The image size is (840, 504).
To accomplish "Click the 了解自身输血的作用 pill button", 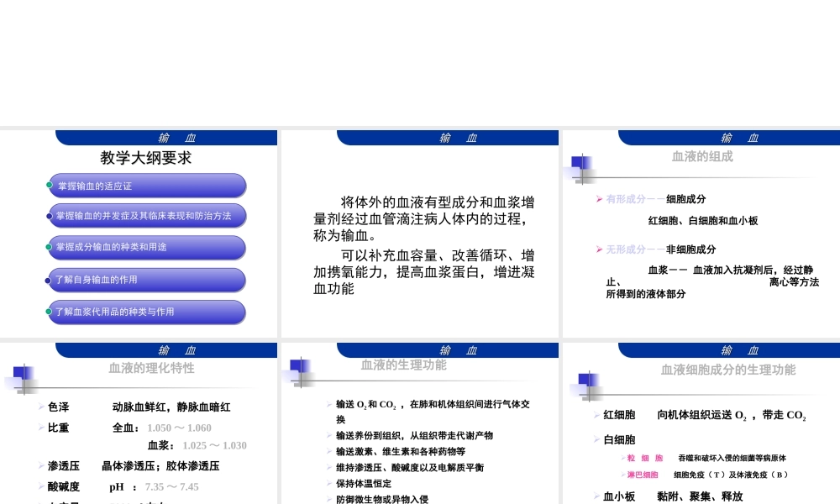I will (147, 279).
